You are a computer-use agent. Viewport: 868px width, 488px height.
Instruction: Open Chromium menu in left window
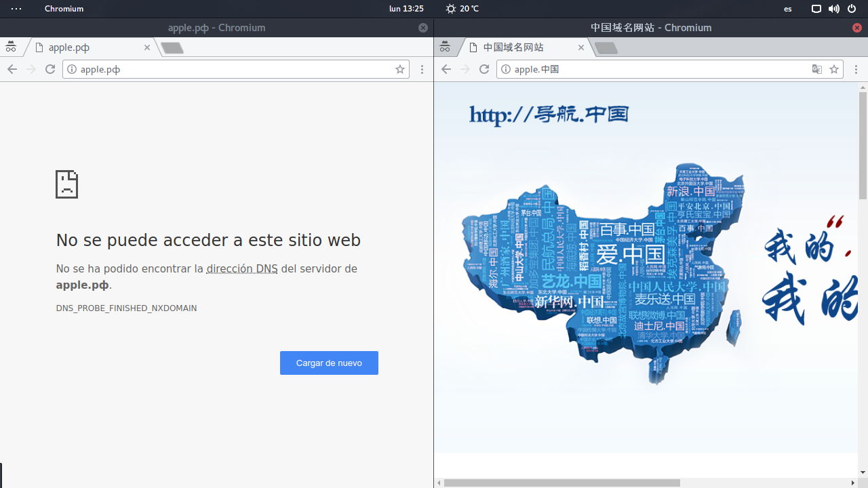click(x=422, y=69)
